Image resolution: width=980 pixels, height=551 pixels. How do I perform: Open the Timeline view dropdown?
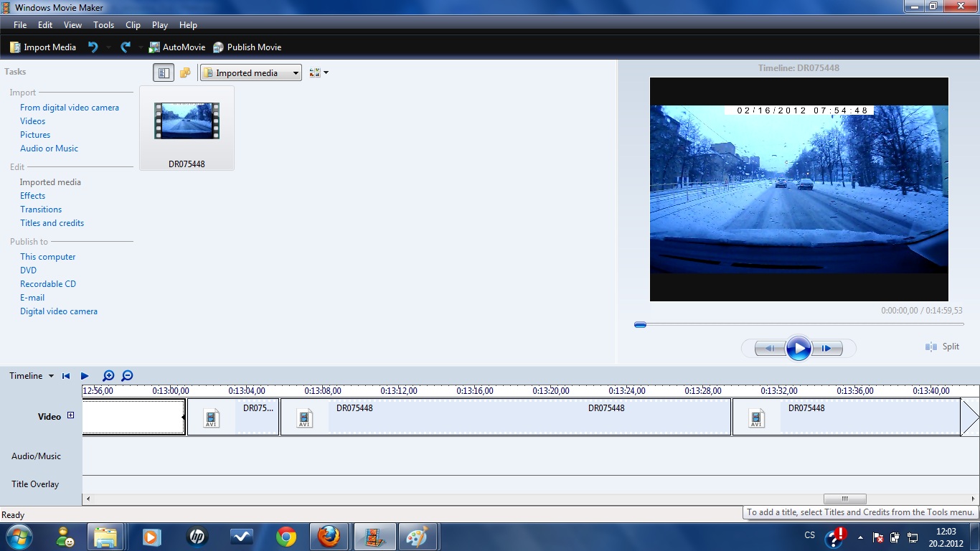coord(32,376)
